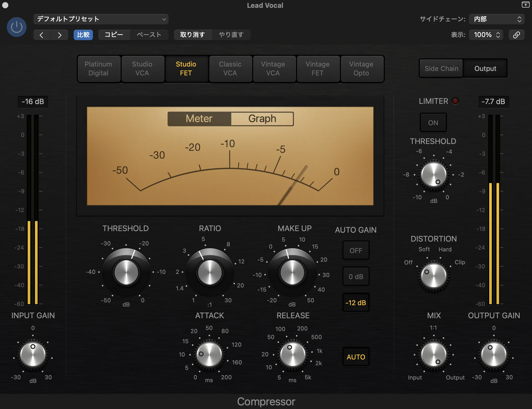Open the サイドチェーン 内部 dropdown
532x409 pixels.
point(496,19)
